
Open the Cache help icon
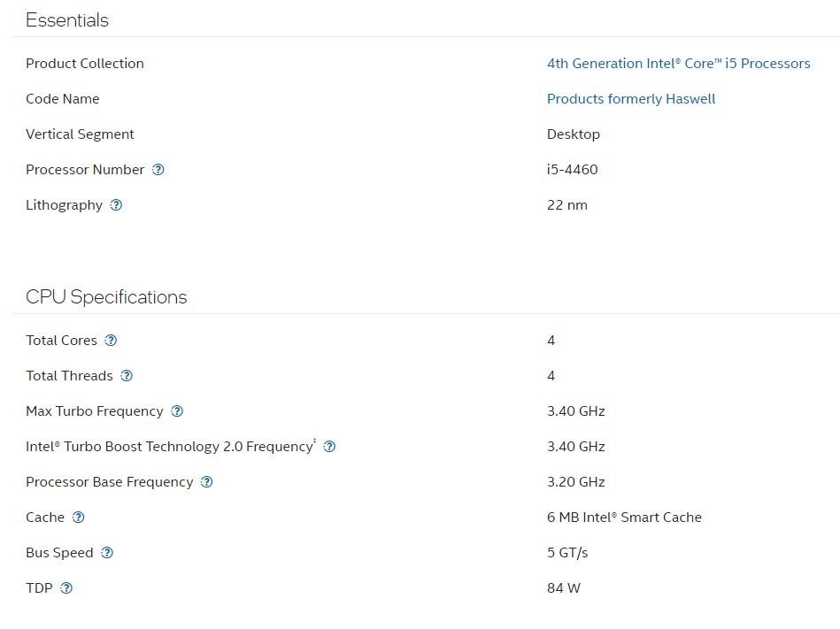point(78,518)
